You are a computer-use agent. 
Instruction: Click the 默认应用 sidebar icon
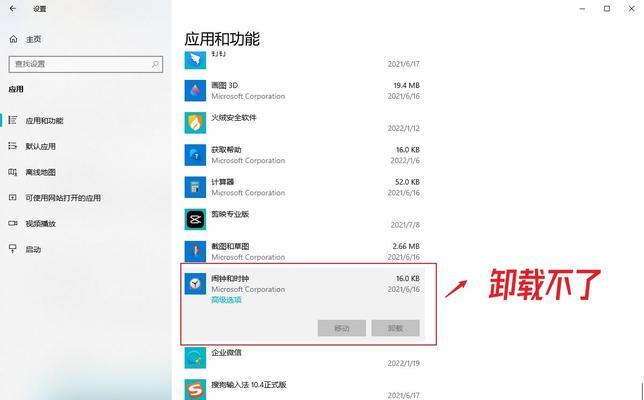(x=13, y=146)
